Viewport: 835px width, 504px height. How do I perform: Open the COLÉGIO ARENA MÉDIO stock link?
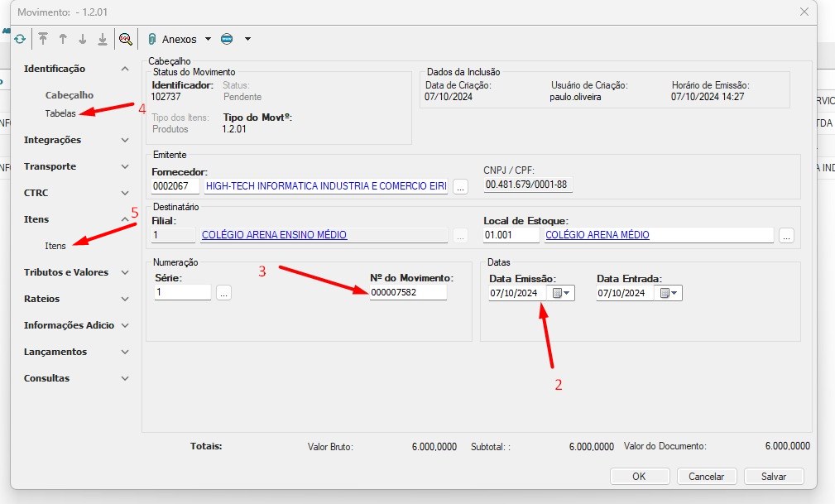597,235
